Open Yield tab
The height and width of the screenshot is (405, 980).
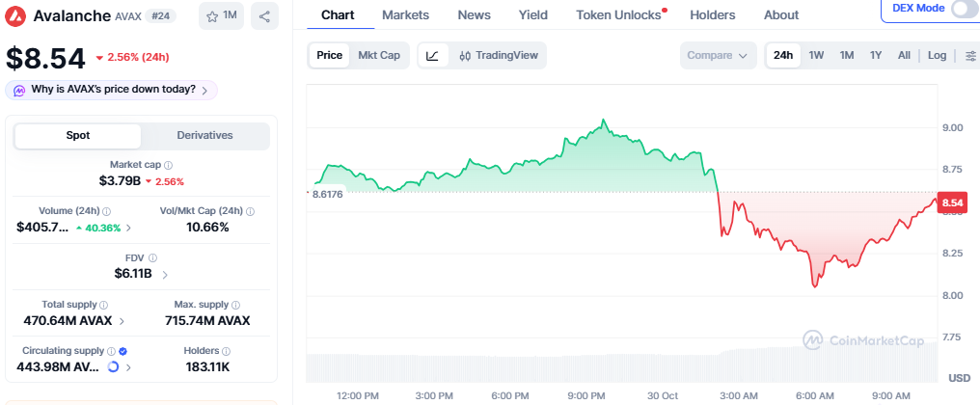[x=533, y=15]
